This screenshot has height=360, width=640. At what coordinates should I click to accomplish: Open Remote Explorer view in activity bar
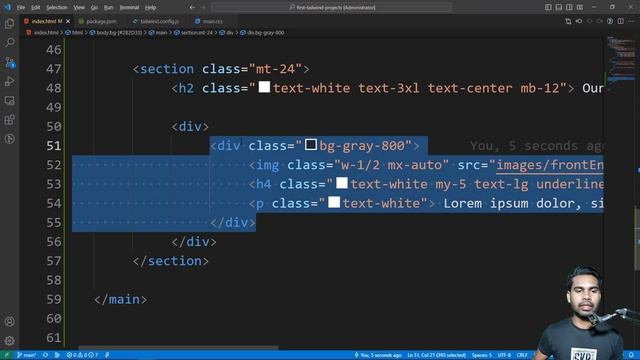coord(9,100)
